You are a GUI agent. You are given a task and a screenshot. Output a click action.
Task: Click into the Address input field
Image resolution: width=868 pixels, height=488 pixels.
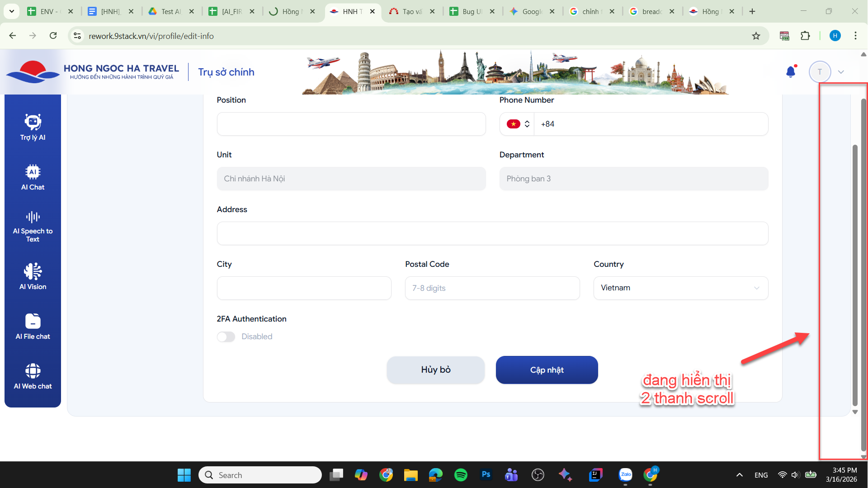pyautogui.click(x=492, y=233)
